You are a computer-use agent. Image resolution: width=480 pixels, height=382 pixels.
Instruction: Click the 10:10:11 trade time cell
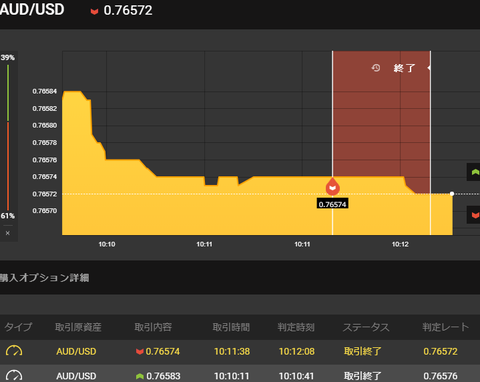coord(232,376)
